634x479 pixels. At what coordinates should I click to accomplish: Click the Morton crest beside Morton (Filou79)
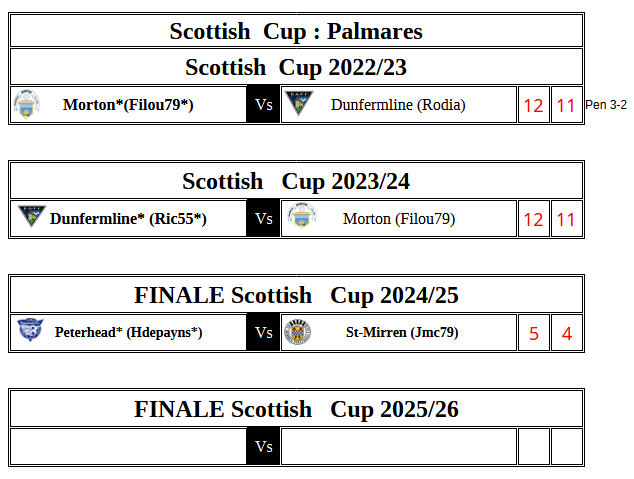(x=300, y=218)
